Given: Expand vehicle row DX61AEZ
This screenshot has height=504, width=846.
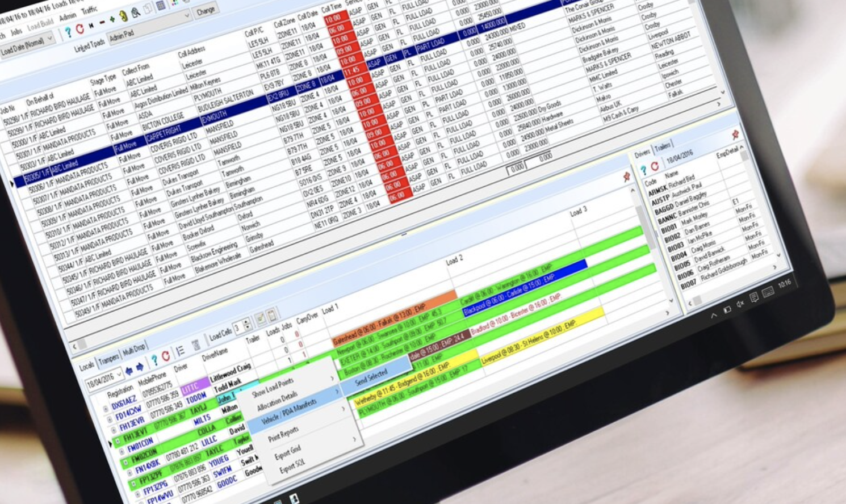Looking at the screenshot, I should [x=106, y=409].
